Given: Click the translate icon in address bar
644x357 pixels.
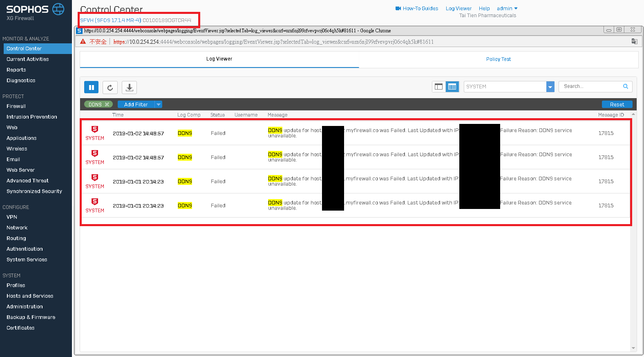Looking at the screenshot, I should (x=634, y=41).
